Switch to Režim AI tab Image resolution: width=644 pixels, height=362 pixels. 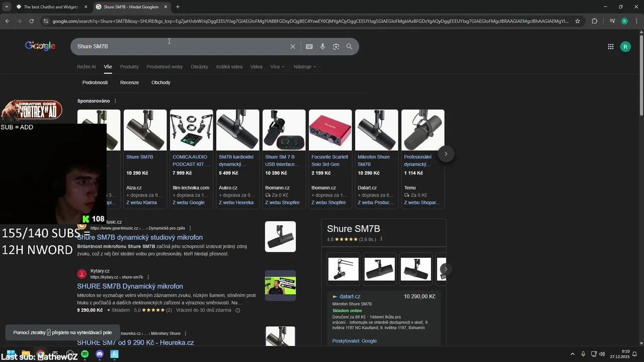pyautogui.click(x=86, y=67)
